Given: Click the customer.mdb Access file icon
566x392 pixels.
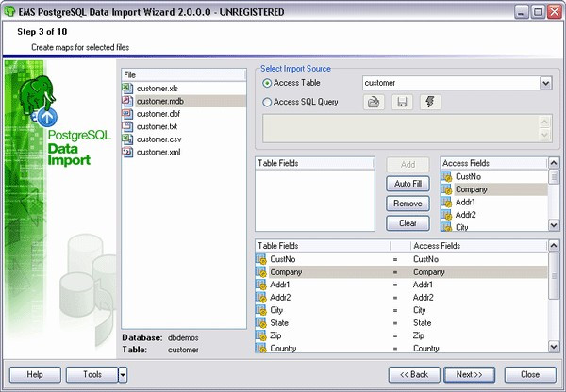Looking at the screenshot, I should click(x=127, y=101).
